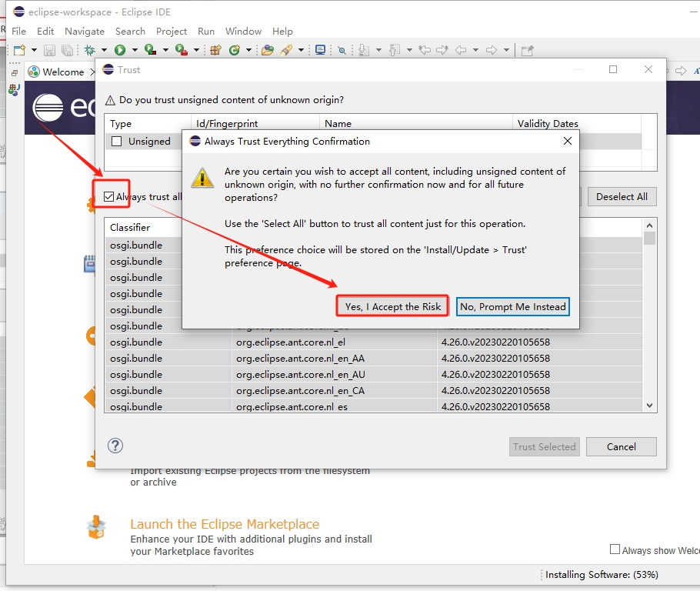
Task: Click the Run External Tools icon
Action: click(182, 50)
